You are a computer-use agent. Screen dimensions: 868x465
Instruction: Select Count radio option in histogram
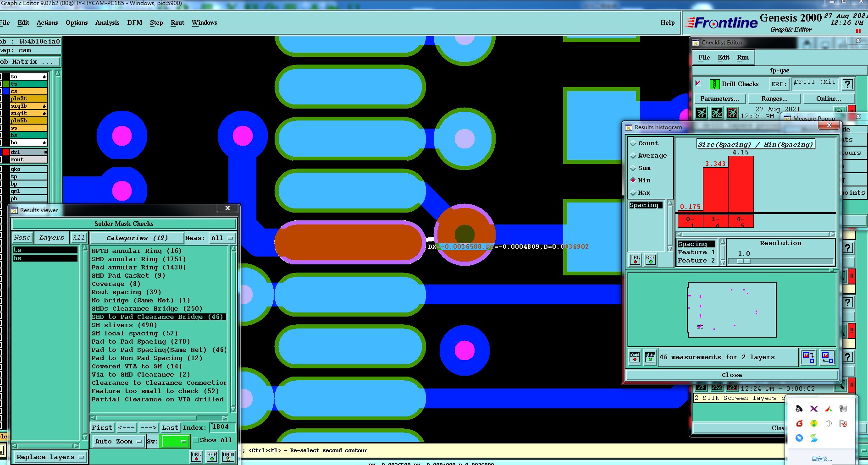[x=633, y=143]
